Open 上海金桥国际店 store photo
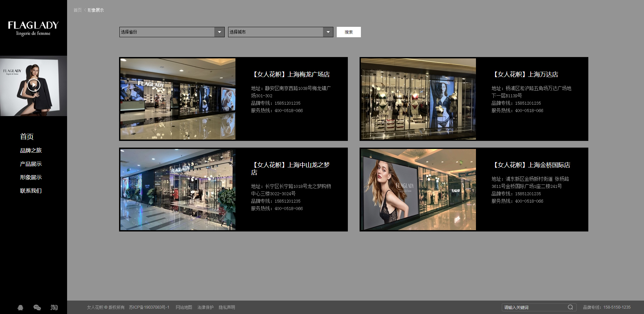 418,190
